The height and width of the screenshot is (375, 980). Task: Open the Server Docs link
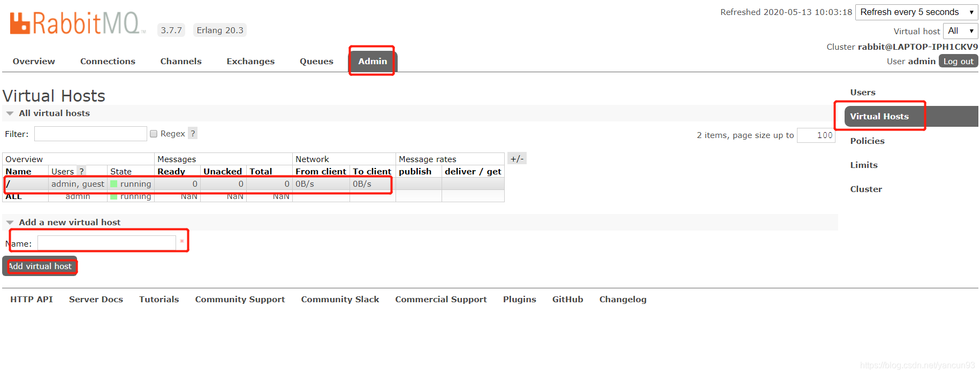(x=96, y=299)
